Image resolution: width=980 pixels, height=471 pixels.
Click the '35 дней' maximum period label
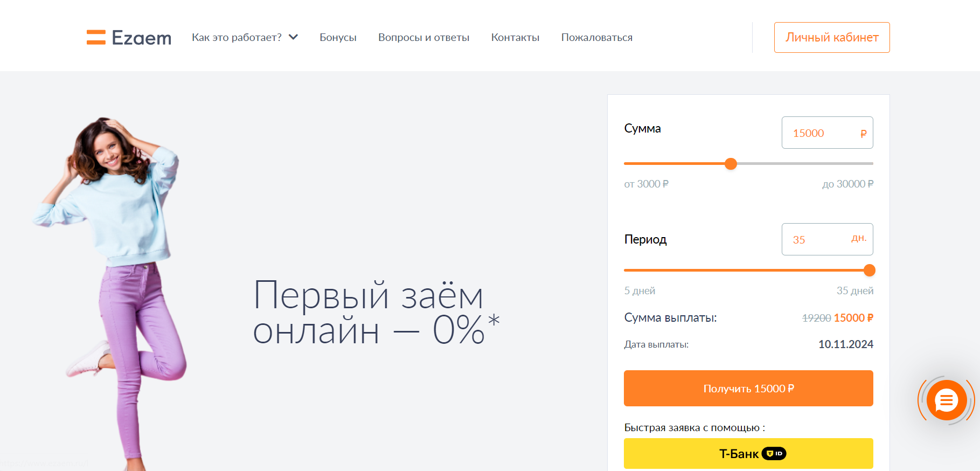point(855,290)
